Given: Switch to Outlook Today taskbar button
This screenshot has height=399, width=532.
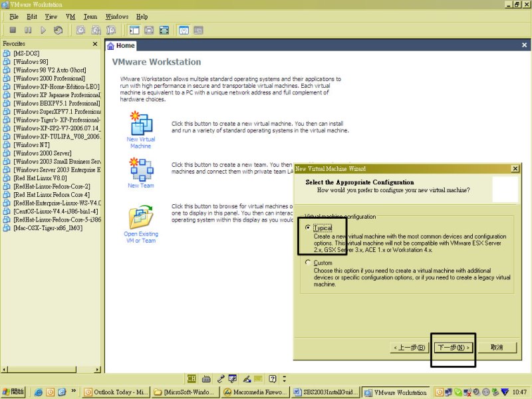Looking at the screenshot, I should click(116, 392).
